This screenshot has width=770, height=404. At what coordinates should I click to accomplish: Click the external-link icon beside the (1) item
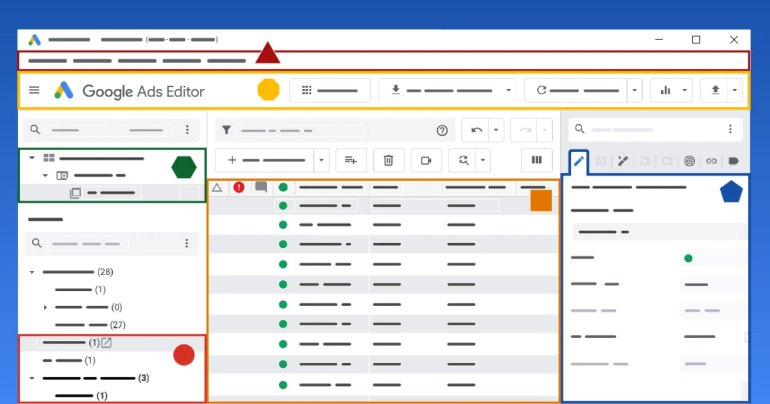106,343
